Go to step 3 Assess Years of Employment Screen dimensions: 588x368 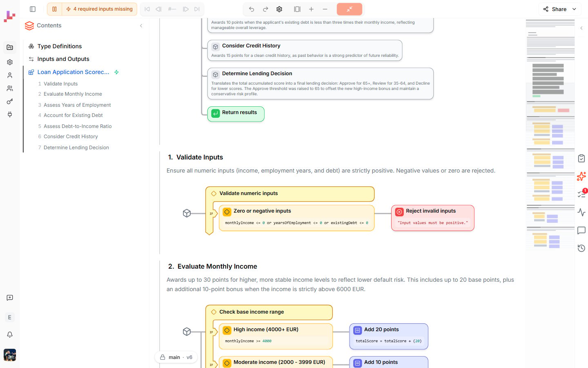pyautogui.click(x=77, y=105)
